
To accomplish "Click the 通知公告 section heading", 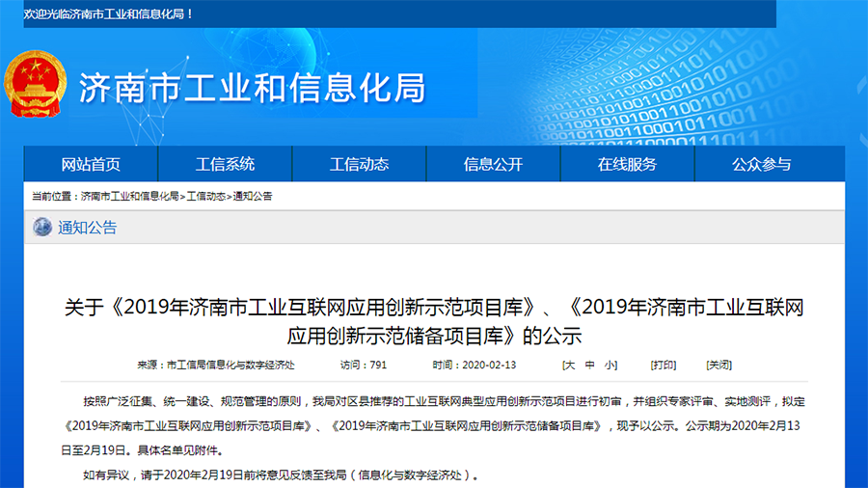I will 88,228.
